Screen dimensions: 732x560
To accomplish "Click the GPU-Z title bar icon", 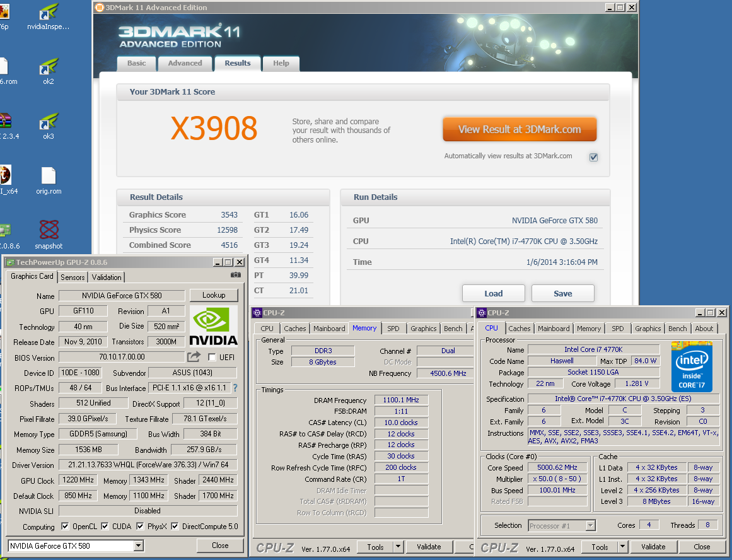I will pyautogui.click(x=10, y=262).
